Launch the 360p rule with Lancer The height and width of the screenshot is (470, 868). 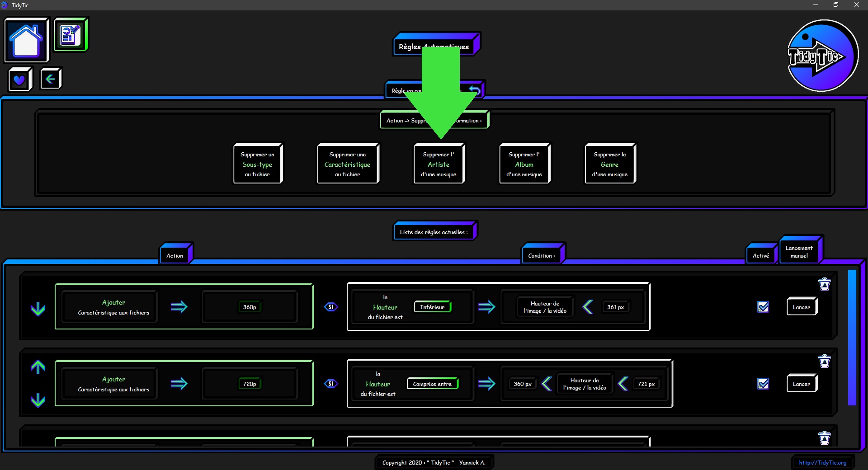click(x=802, y=307)
